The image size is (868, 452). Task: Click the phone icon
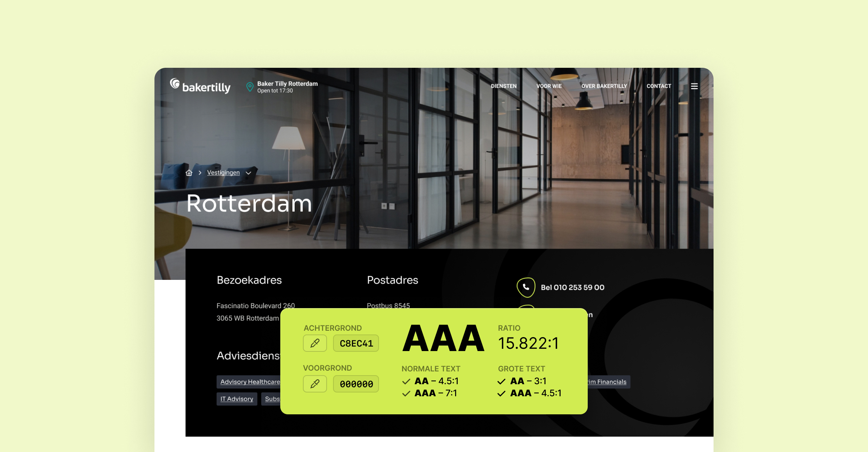526,287
